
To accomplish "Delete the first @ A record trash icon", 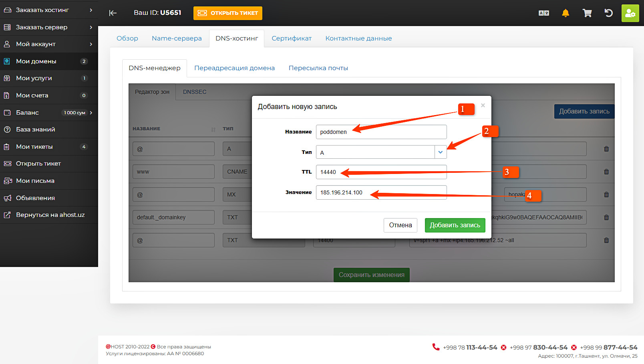I will 606,149.
